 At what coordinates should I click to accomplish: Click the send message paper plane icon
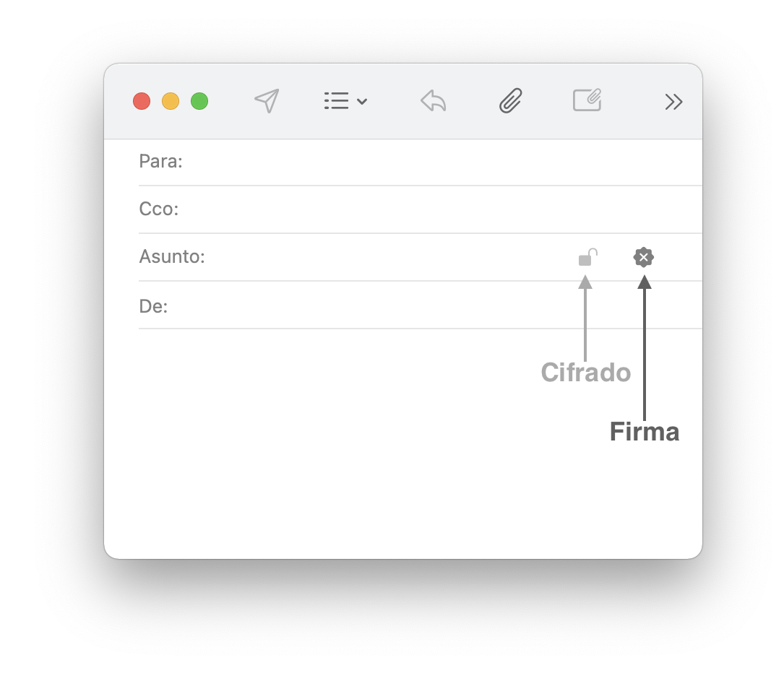tap(267, 101)
